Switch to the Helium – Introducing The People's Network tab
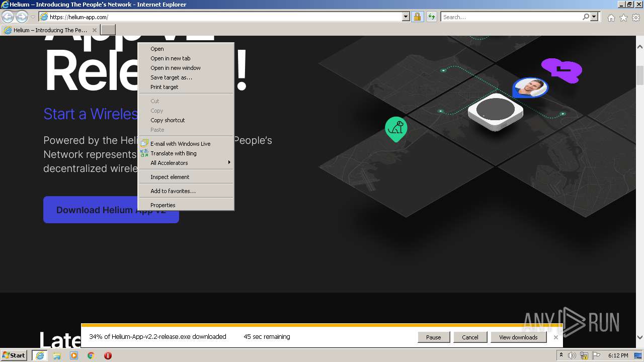 (x=50, y=30)
